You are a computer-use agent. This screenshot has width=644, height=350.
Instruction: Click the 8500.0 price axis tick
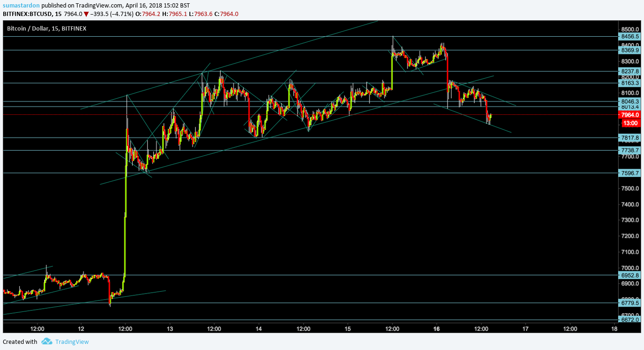pyautogui.click(x=630, y=29)
